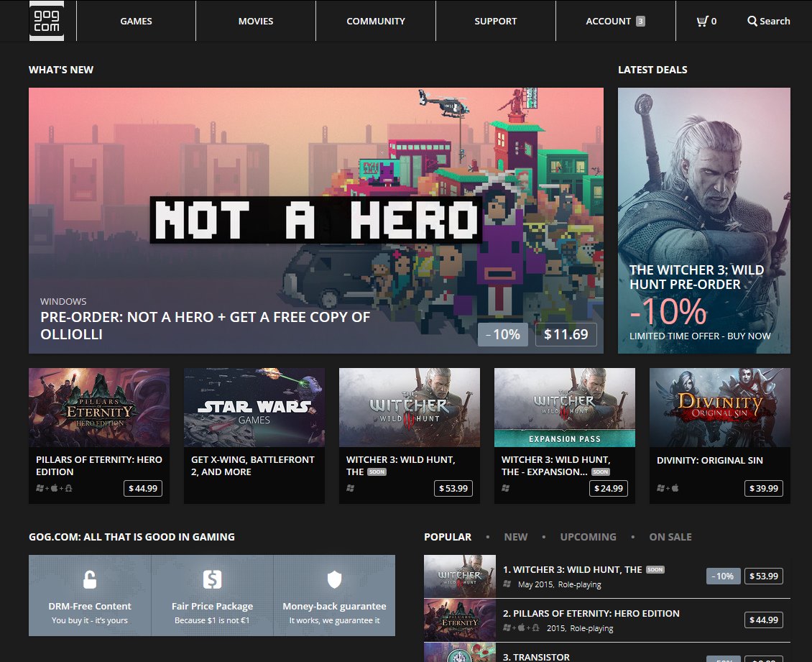
Task: Click the Money-back guarantee tile
Action: [335, 596]
